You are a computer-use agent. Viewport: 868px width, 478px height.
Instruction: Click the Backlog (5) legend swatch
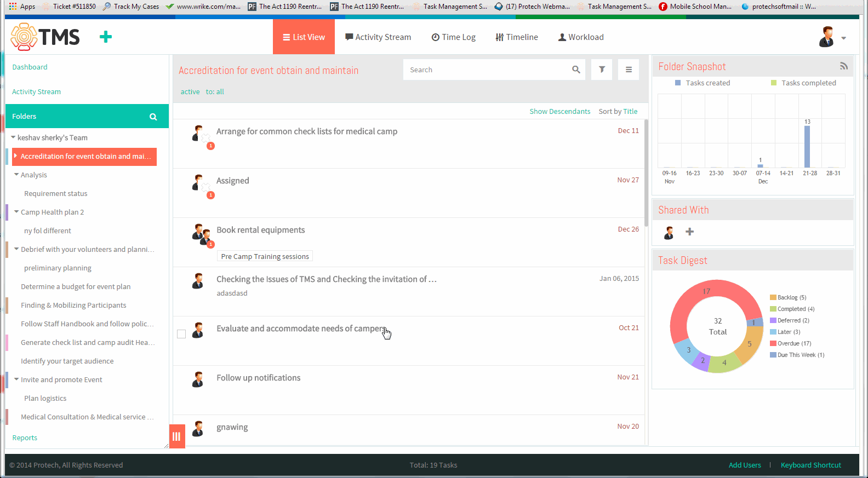tap(773, 297)
